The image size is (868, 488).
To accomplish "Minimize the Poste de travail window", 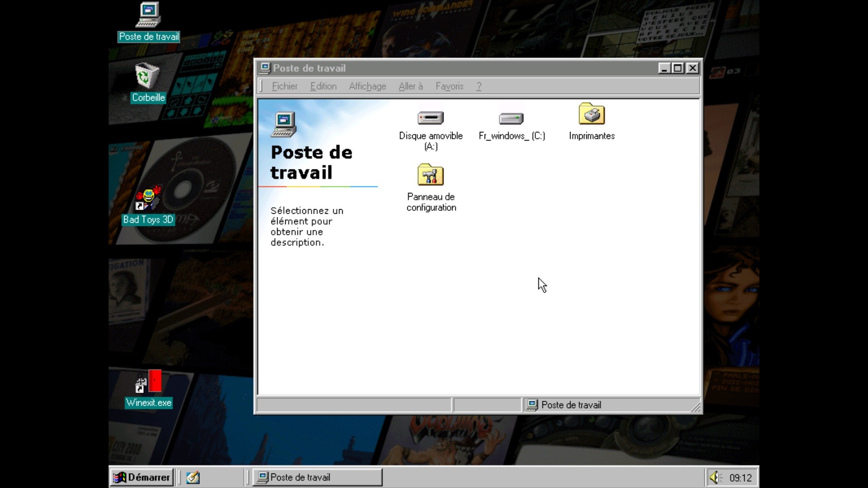I will point(664,68).
